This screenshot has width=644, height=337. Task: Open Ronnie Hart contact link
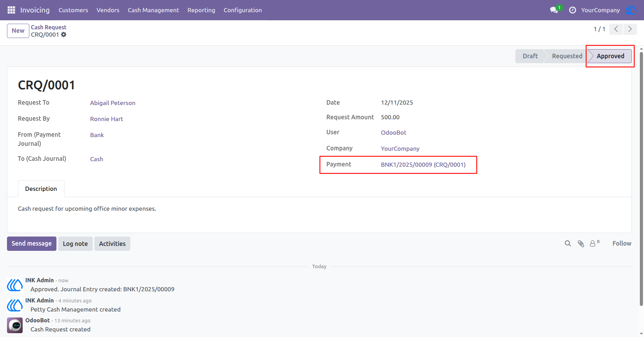click(107, 119)
